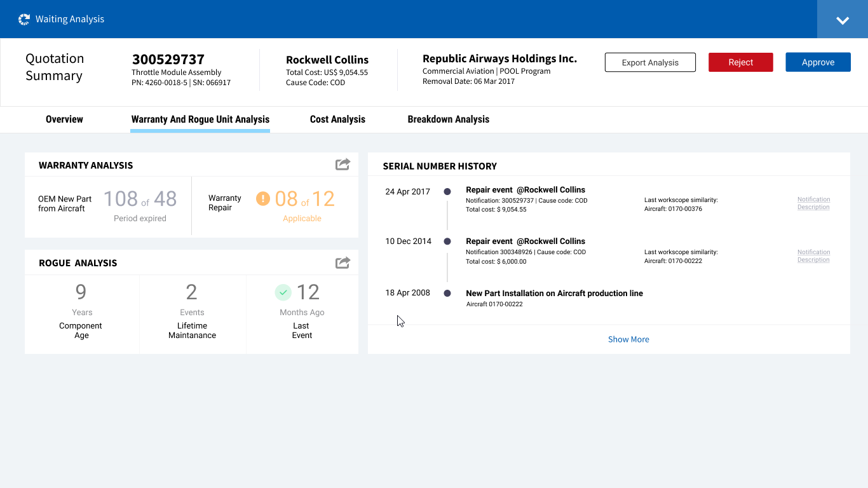
Task: Show more serial number history
Action: [628, 339]
